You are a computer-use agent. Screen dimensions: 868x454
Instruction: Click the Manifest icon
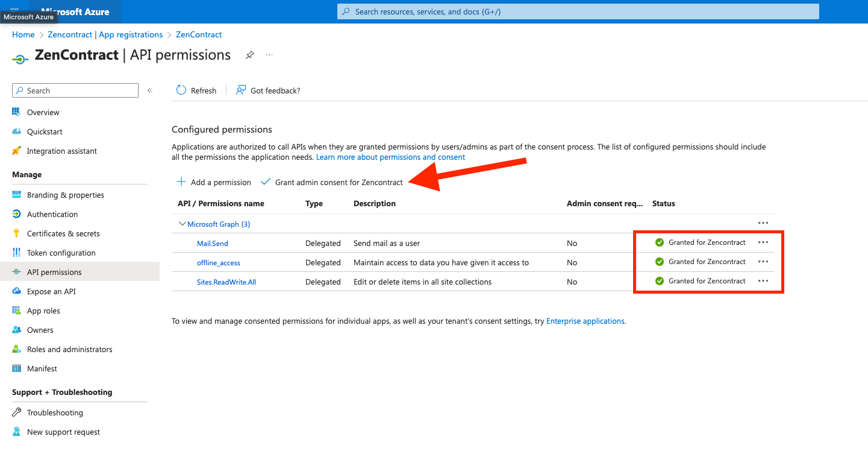[16, 368]
